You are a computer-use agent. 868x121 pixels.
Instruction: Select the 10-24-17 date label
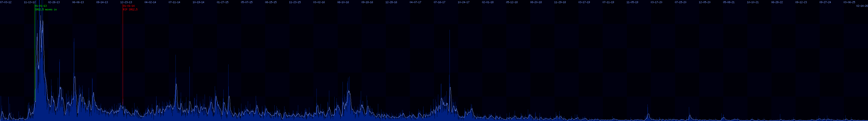click(x=463, y=2)
